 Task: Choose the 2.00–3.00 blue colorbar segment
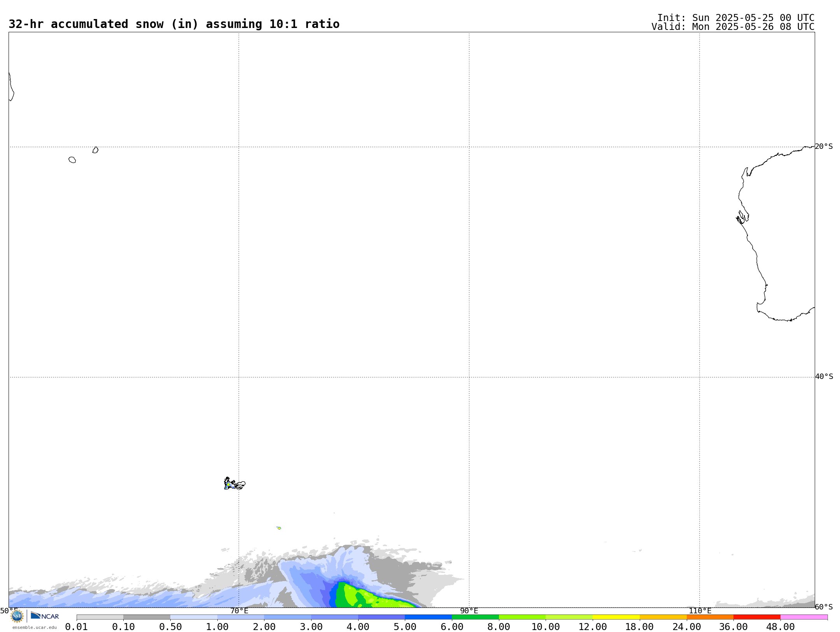287,617
